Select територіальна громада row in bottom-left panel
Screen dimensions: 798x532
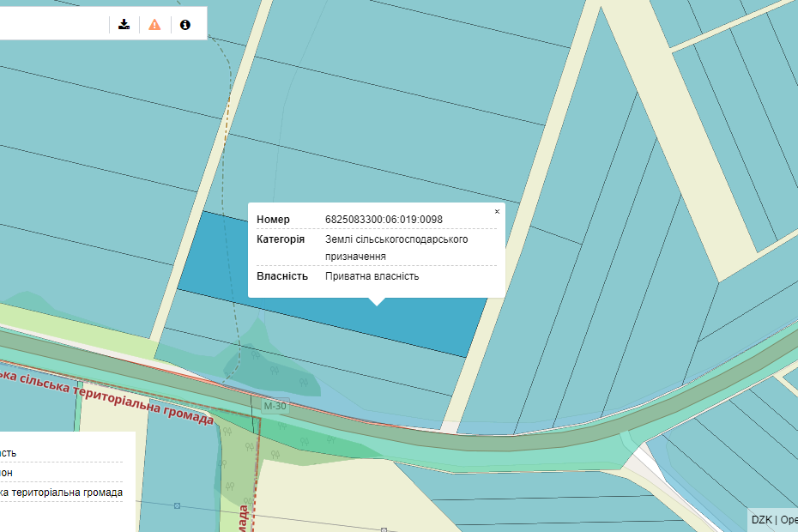(x=60, y=493)
